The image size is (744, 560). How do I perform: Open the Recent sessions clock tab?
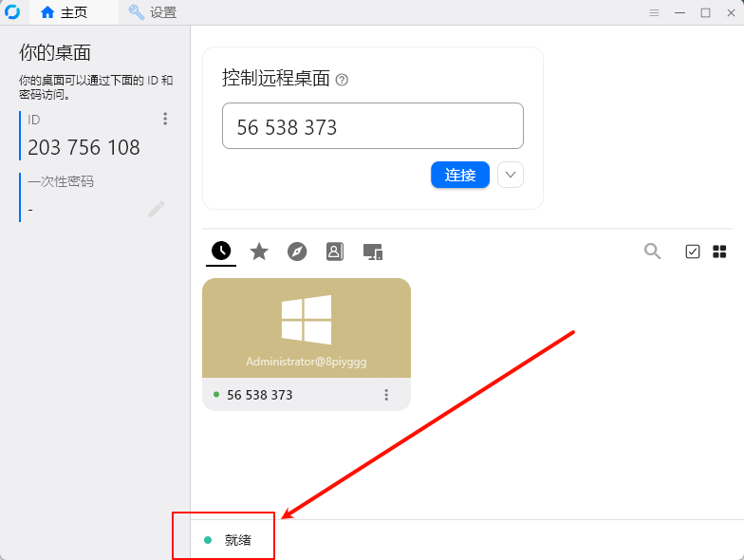pos(221,252)
